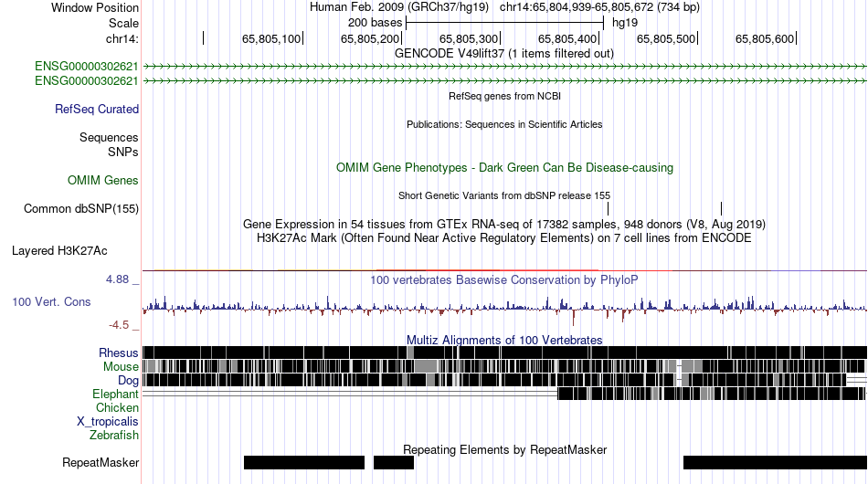Click the Chicken species label
This screenshot has height=484, width=868.
coord(117,407)
